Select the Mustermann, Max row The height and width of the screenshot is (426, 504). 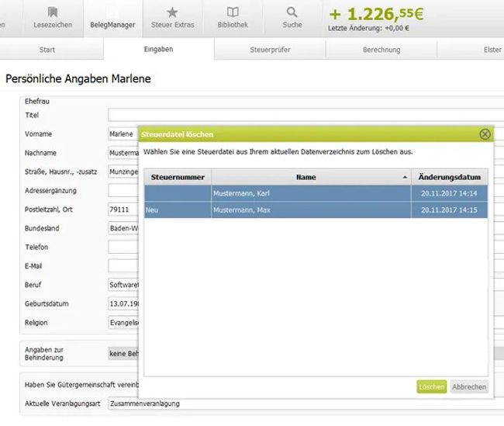click(x=316, y=210)
